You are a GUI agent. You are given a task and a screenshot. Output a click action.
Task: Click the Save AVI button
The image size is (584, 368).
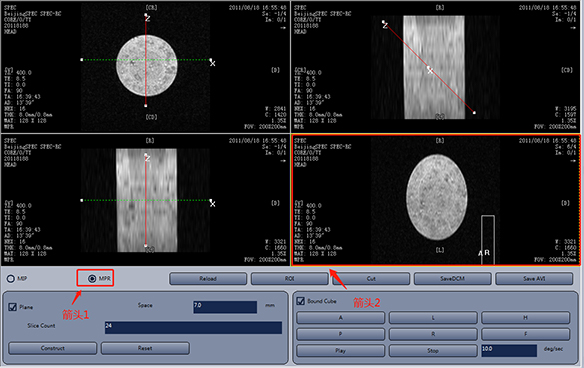click(x=534, y=279)
